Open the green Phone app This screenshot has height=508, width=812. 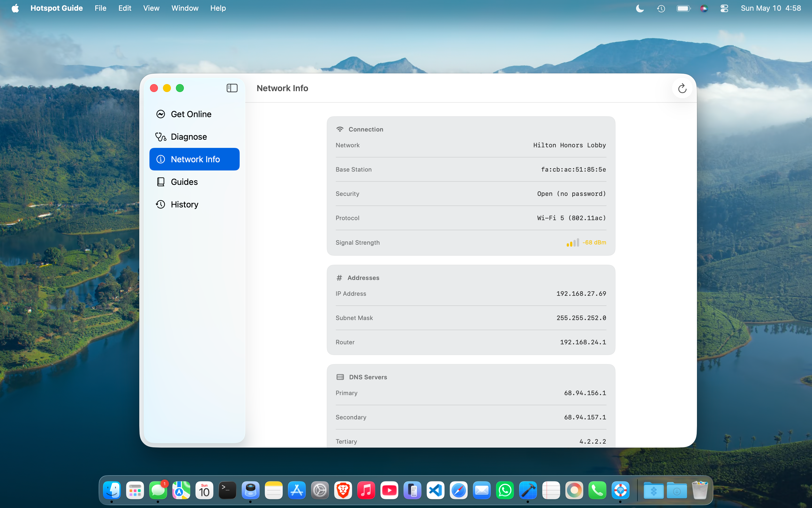click(x=597, y=491)
